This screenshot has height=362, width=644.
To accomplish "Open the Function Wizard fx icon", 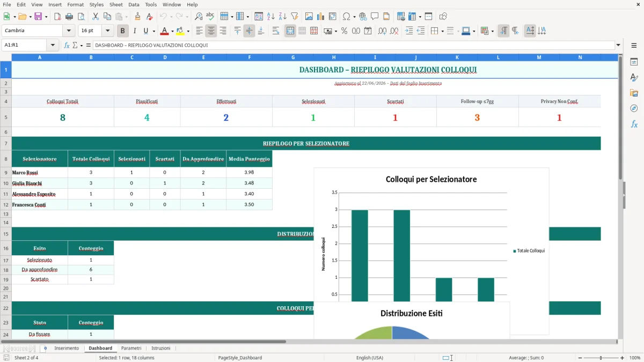I will pos(67,46).
